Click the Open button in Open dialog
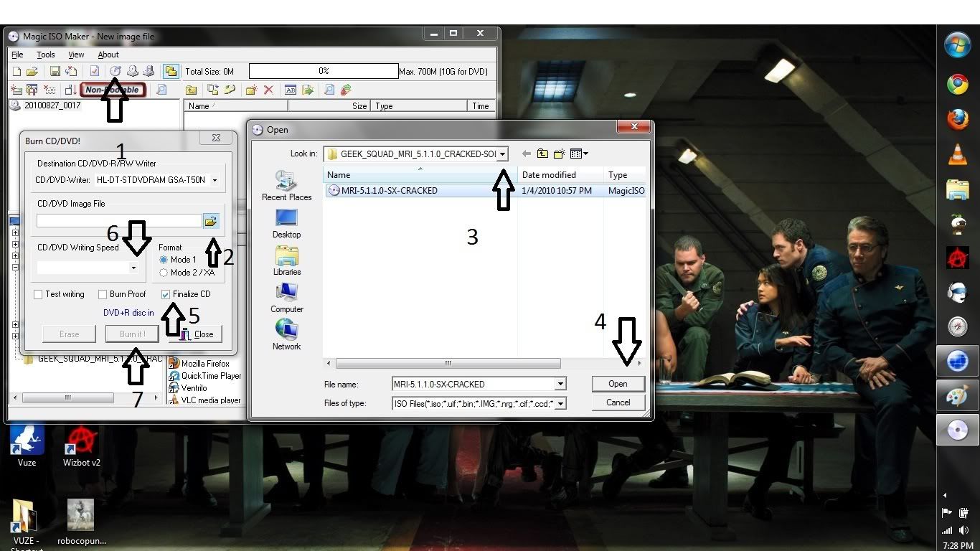This screenshot has height=551, width=980. [618, 384]
